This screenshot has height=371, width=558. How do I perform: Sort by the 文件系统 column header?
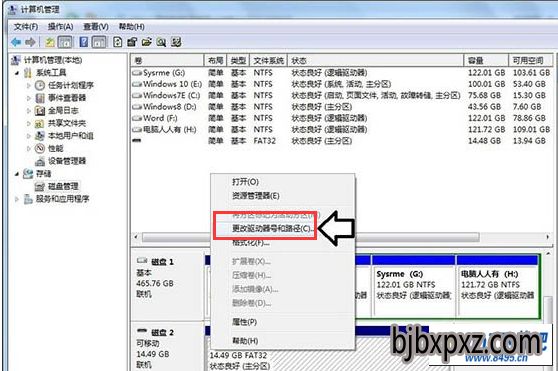point(269,60)
